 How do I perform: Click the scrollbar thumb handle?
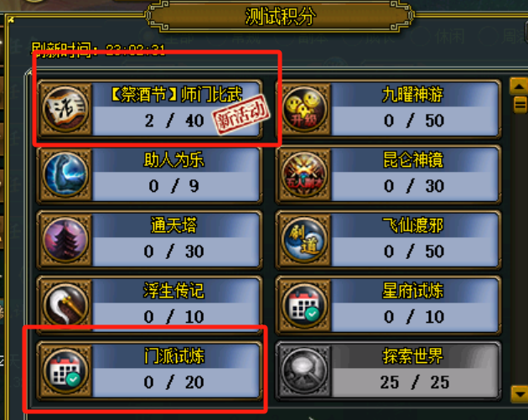(x=520, y=105)
